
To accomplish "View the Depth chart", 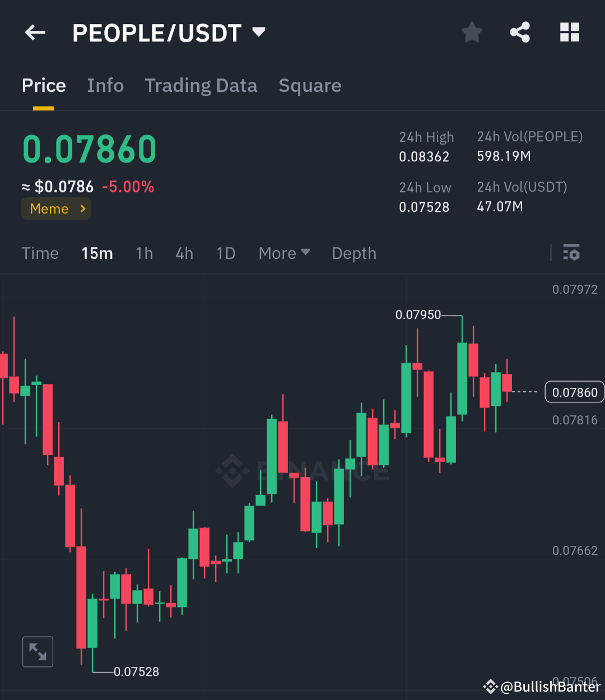I will pos(354,253).
